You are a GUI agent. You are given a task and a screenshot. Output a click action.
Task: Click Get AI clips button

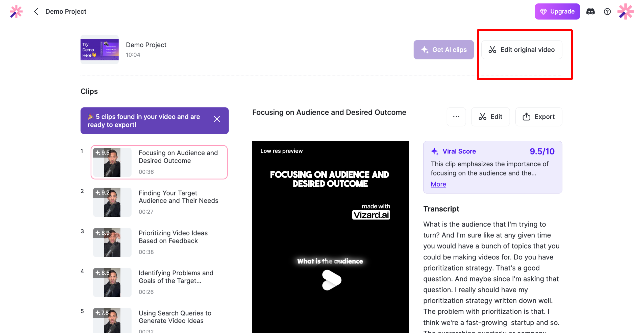click(443, 50)
